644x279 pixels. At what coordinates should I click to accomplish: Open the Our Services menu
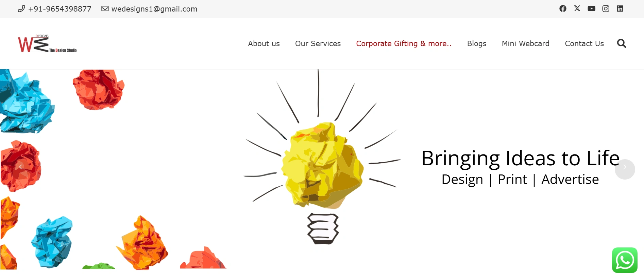(318, 44)
